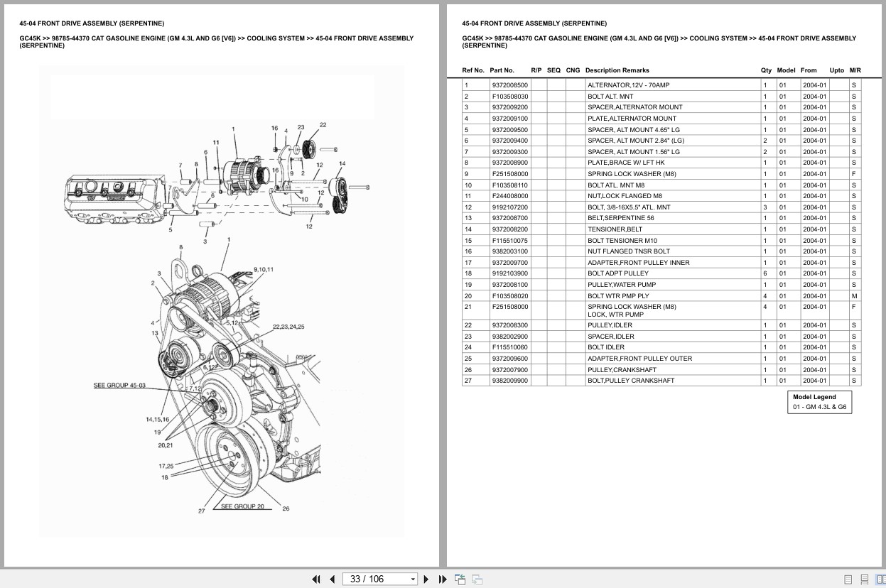Click PLATE,ALTERNATOR MOUNT description
This screenshot has width=886, height=588.
(x=632, y=119)
